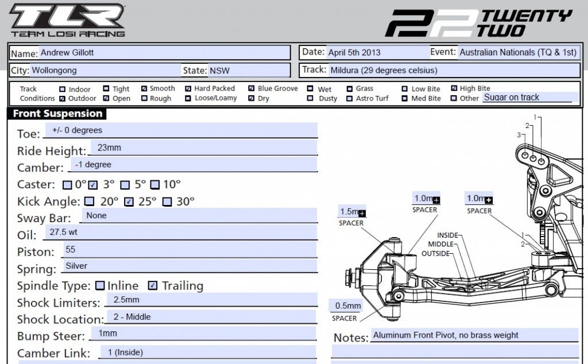Click the plus icon on the 1.5mm spacer field

tap(362, 214)
